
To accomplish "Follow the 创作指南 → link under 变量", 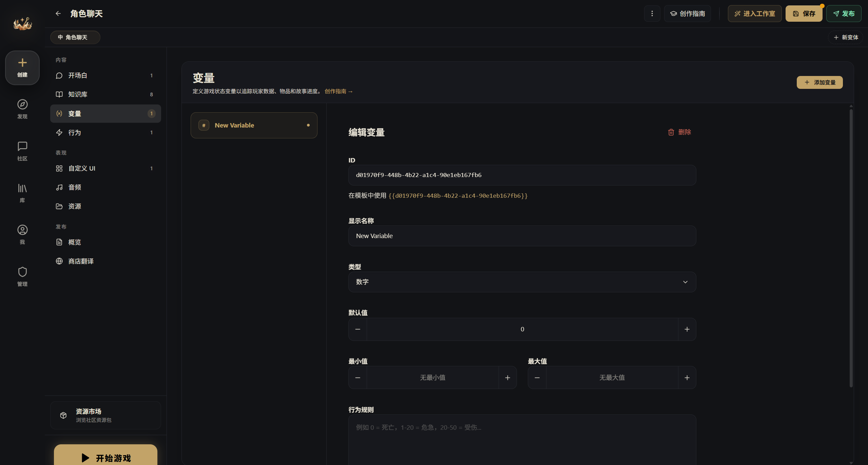I will [x=339, y=91].
